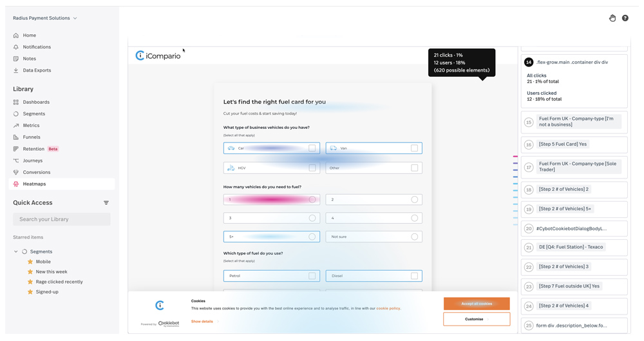This screenshot has width=644, height=341.
Task: Select radio option for 3 vehicles
Action: click(312, 219)
